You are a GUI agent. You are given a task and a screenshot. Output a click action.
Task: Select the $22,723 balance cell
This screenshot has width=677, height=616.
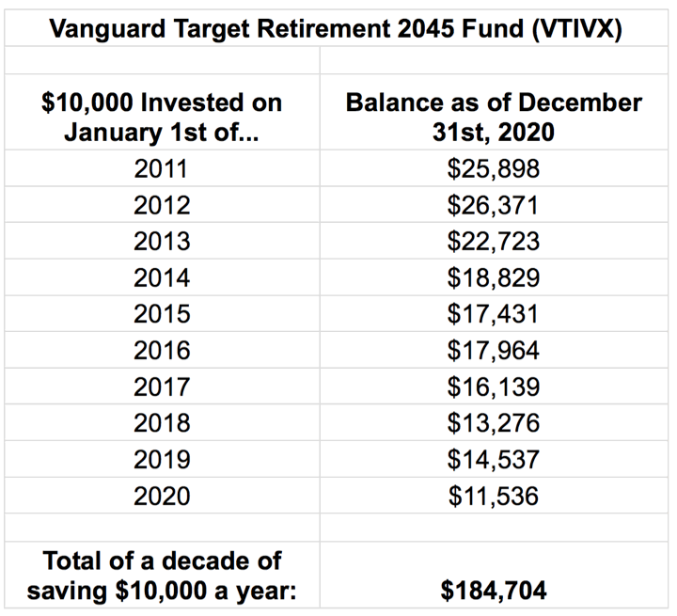[494, 242]
